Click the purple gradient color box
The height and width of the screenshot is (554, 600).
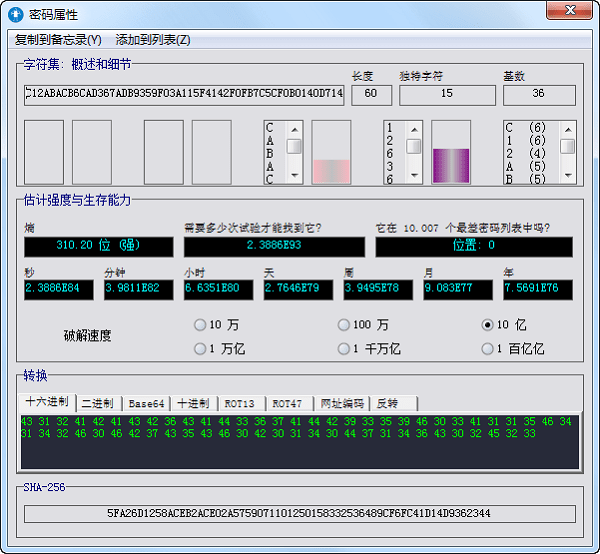[450, 153]
